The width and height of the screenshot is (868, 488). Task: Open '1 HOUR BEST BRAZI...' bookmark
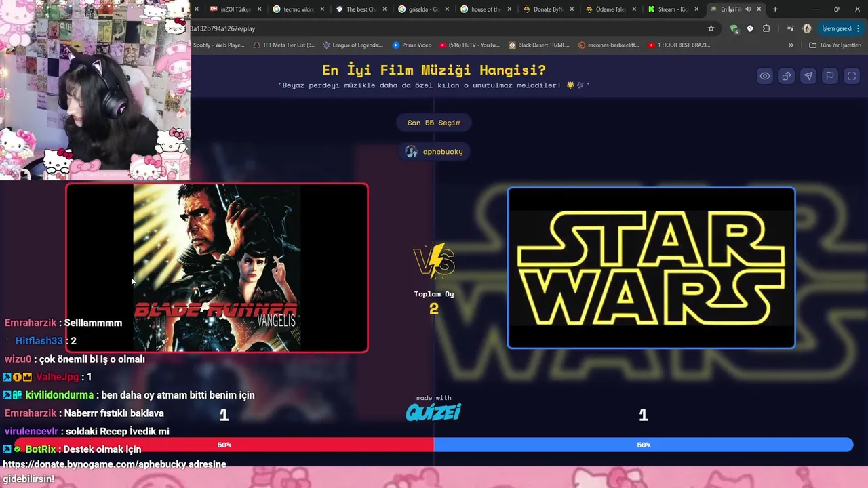pyautogui.click(x=679, y=45)
